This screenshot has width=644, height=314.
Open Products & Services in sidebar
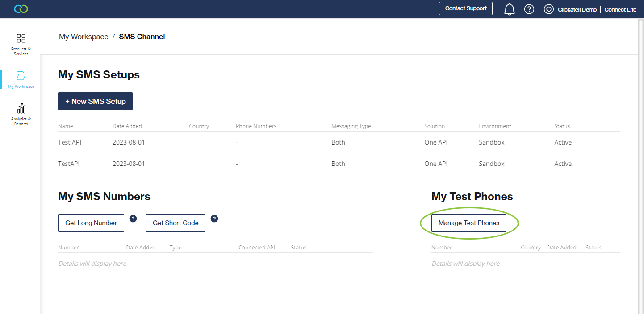pyautogui.click(x=21, y=44)
